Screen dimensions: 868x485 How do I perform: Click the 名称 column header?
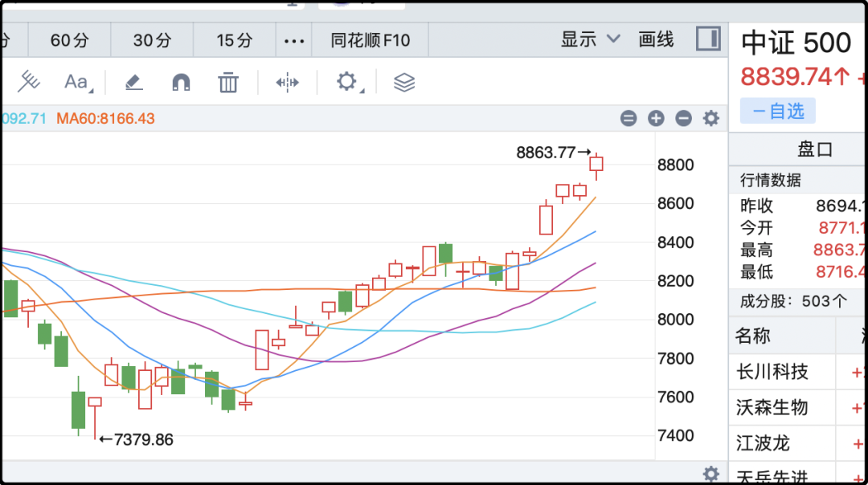pyautogui.click(x=753, y=336)
